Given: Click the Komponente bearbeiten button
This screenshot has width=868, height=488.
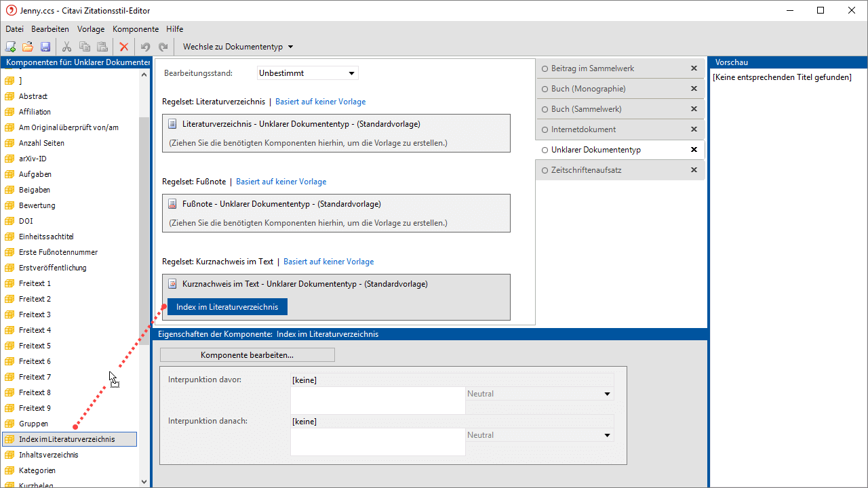Looking at the screenshot, I should (x=247, y=355).
